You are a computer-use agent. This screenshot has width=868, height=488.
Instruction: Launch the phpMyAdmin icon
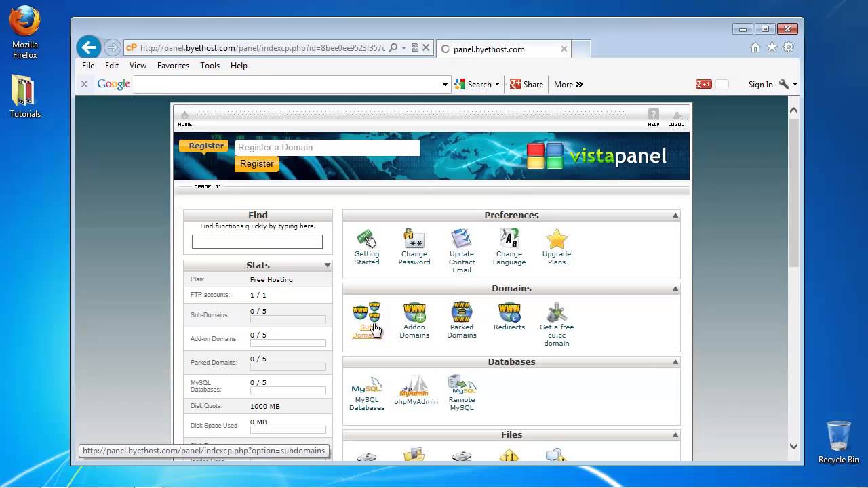(415, 386)
